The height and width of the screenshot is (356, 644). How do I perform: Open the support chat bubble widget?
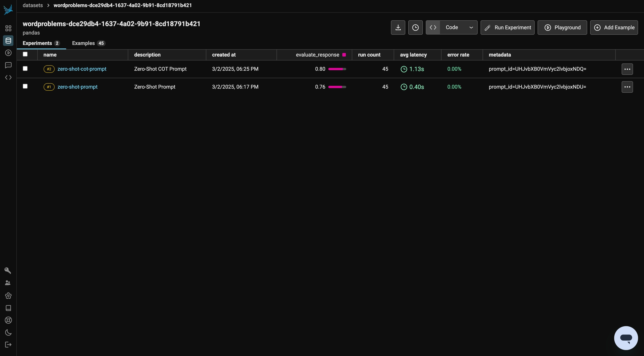pyautogui.click(x=626, y=338)
